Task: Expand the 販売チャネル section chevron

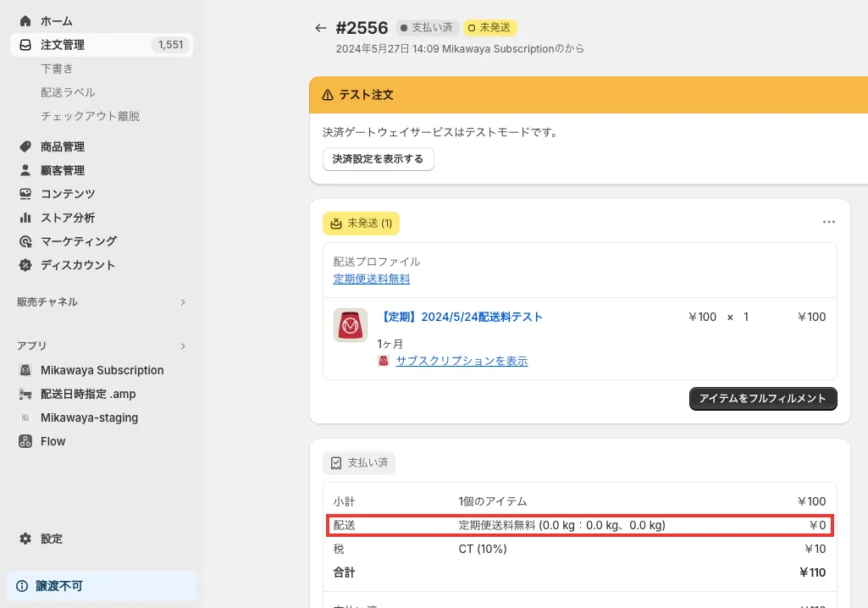Action: [x=183, y=302]
